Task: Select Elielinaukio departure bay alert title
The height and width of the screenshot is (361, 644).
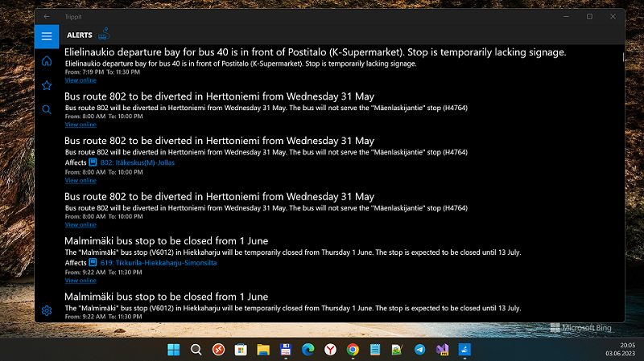Action: [x=315, y=52]
